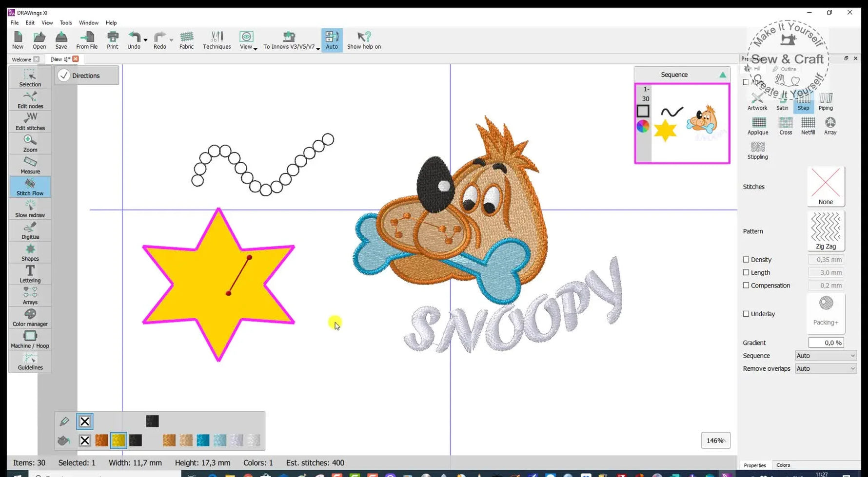Open the Tools menu
The width and height of the screenshot is (868, 477).
(65, 22)
